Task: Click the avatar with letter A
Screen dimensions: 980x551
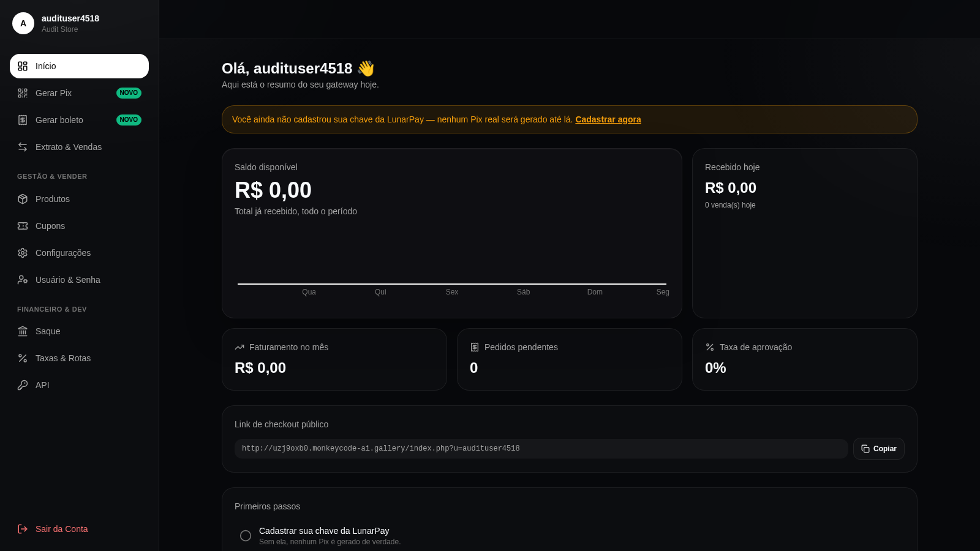Action: 23,23
